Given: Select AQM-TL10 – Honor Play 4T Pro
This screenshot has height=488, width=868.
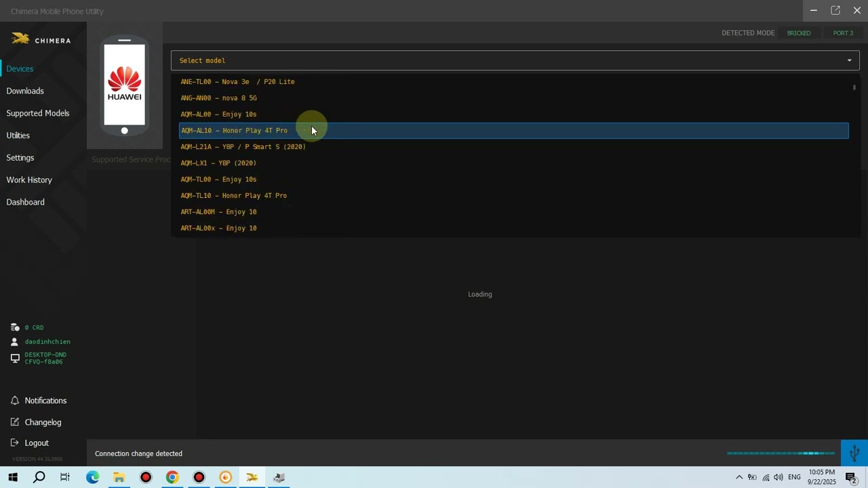Looking at the screenshot, I should (x=513, y=195).
